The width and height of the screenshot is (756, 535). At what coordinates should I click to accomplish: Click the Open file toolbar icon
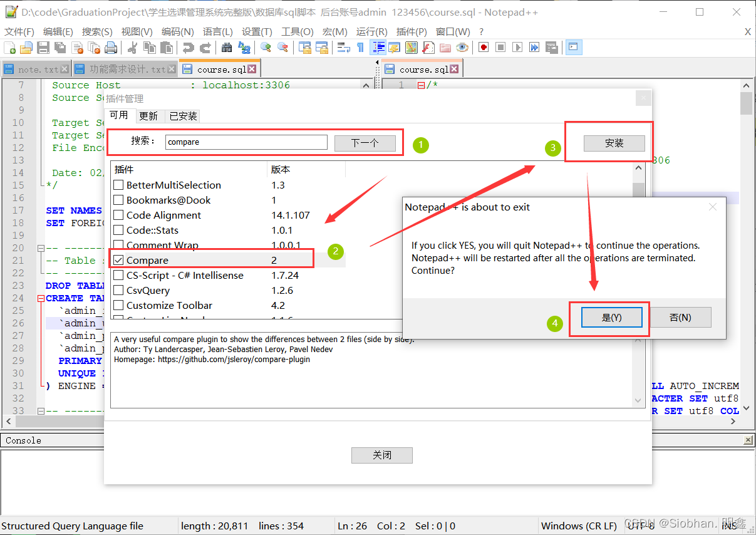pyautogui.click(x=26, y=48)
